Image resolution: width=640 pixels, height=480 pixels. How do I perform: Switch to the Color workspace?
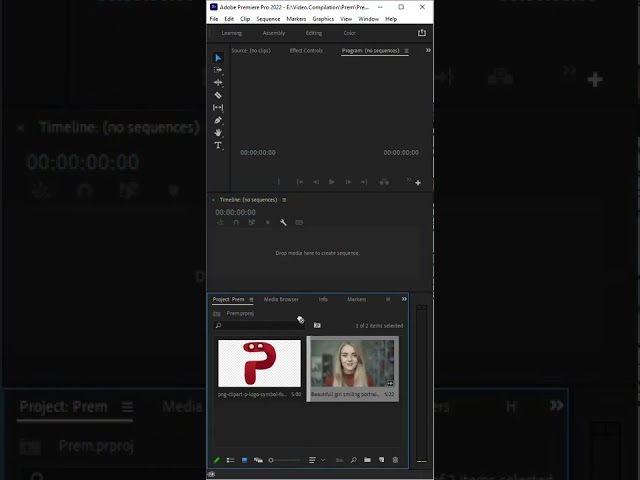coord(349,33)
